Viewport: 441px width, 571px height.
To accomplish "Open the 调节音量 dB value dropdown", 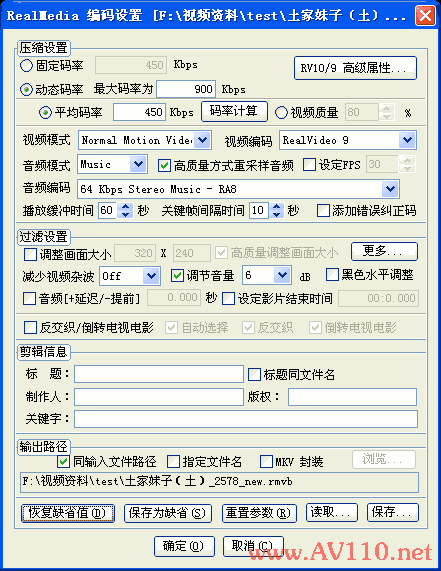I will click(x=282, y=275).
